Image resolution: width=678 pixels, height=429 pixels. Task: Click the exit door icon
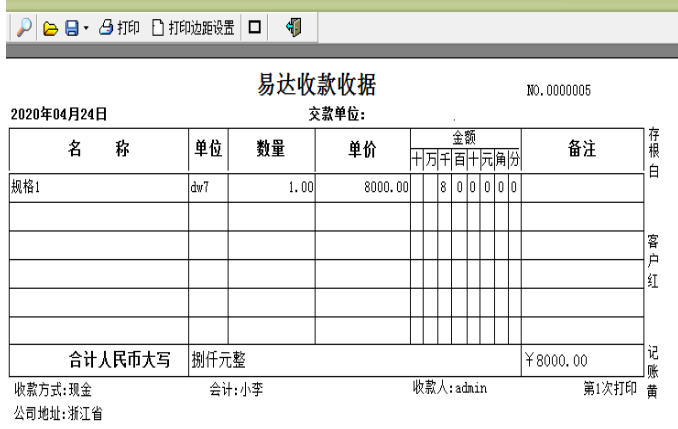[294, 27]
